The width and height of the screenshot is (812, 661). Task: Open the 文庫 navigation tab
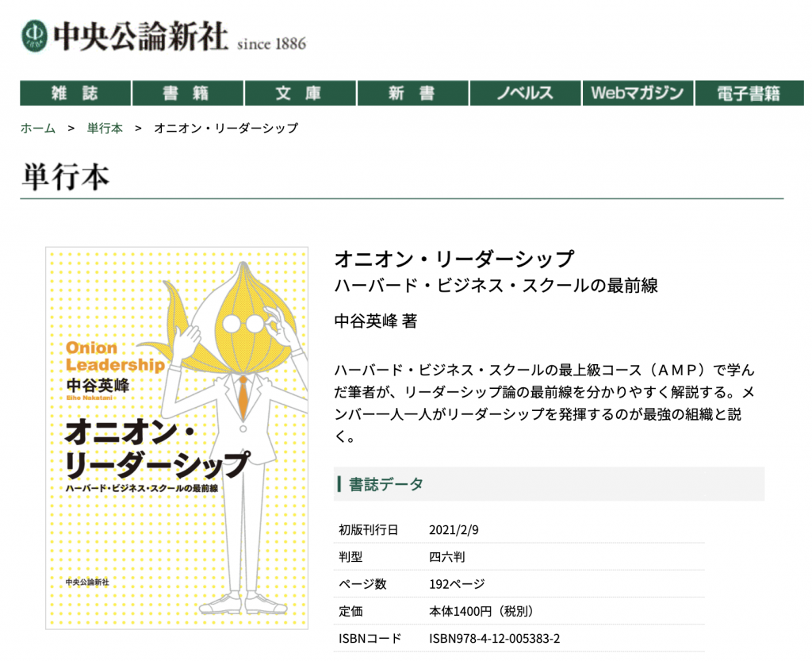(x=301, y=94)
